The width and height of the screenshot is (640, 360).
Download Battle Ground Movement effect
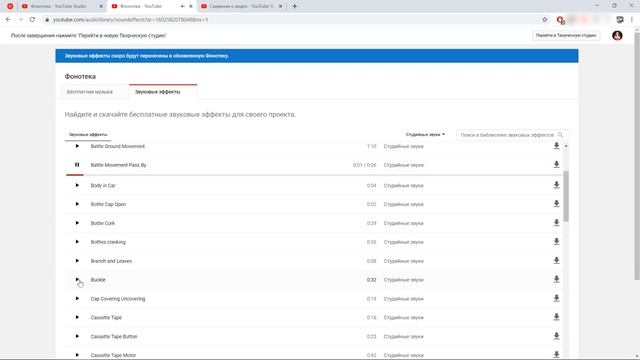point(556,146)
